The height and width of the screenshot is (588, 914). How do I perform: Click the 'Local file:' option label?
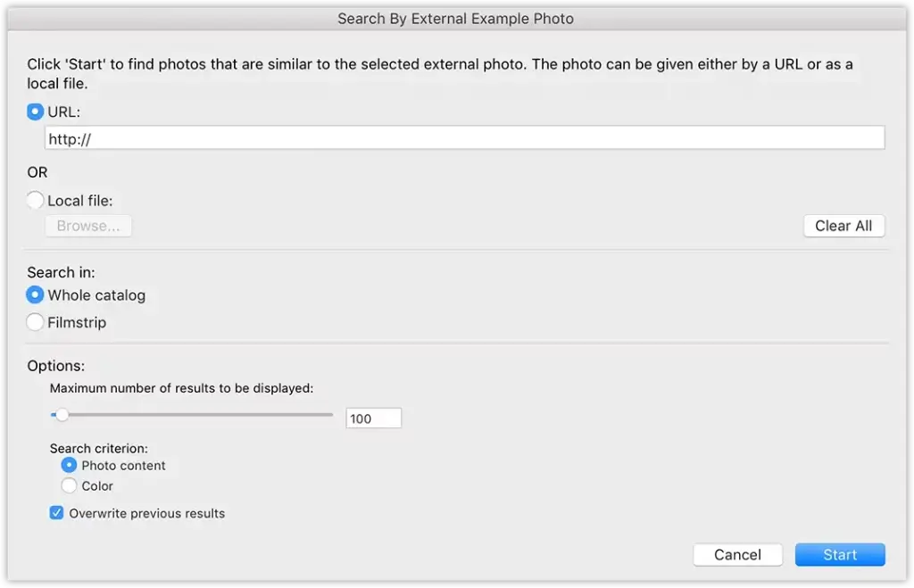coord(80,201)
